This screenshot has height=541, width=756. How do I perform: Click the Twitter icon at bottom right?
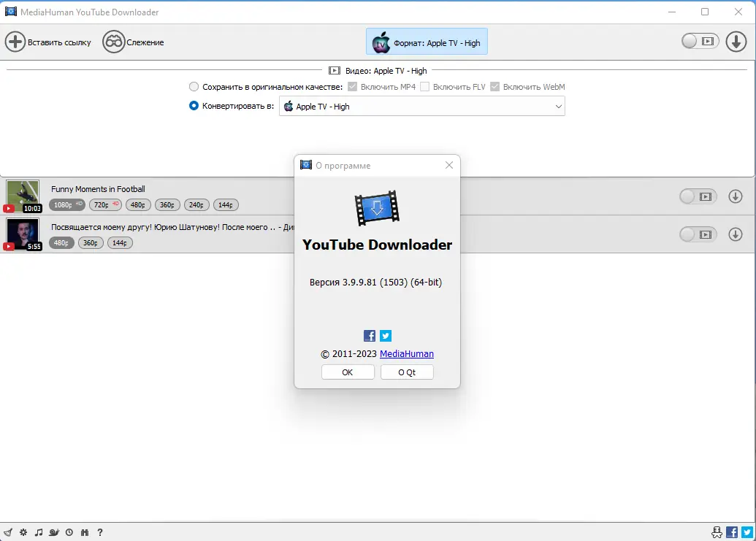(747, 532)
